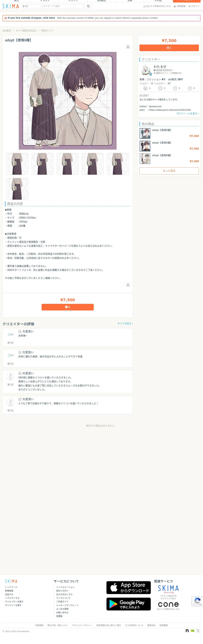203x644 pixels.
Task: Open 利用規約 in the bottom bar
Action: [x=39, y=625]
